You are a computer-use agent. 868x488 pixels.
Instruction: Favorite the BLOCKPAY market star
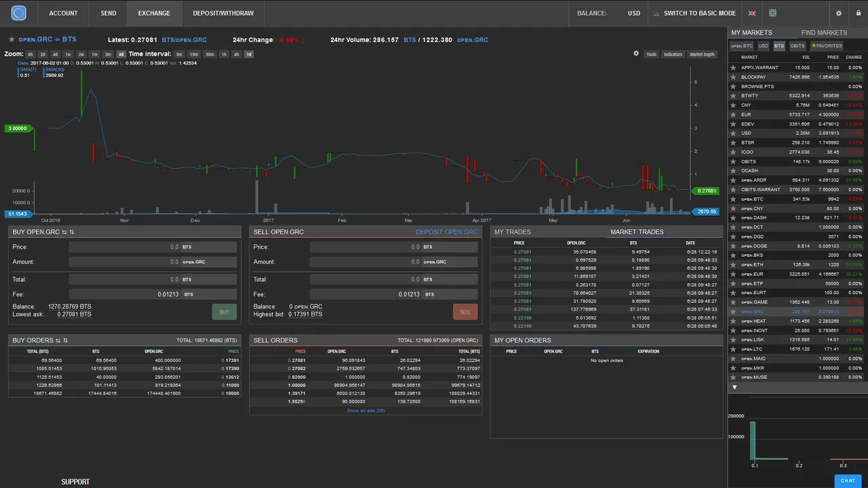pos(733,77)
